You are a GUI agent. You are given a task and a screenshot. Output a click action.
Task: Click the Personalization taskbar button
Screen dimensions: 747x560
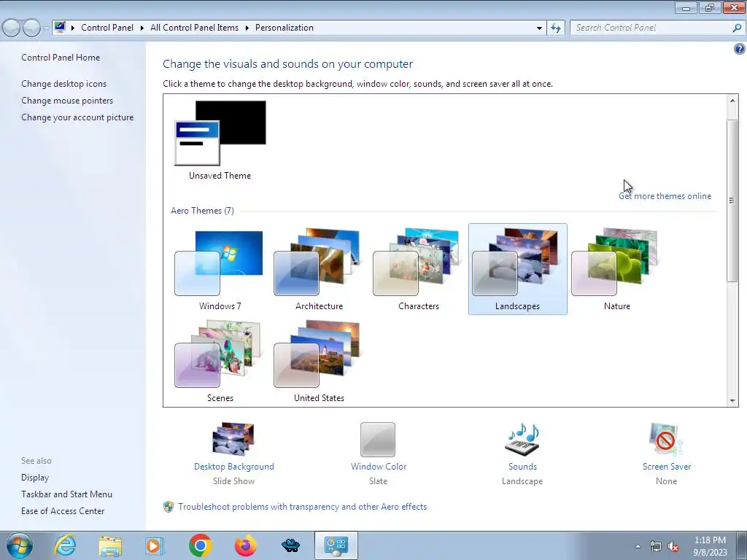click(x=336, y=545)
